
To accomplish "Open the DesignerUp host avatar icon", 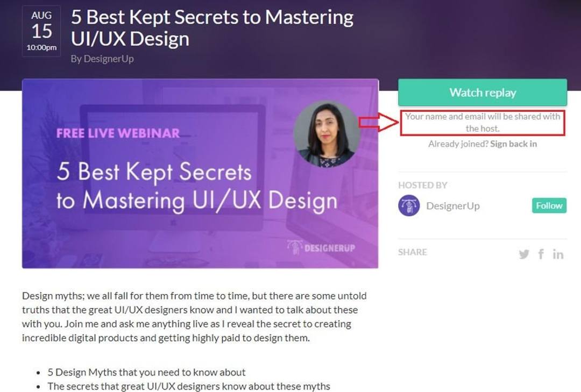I will 409,205.
